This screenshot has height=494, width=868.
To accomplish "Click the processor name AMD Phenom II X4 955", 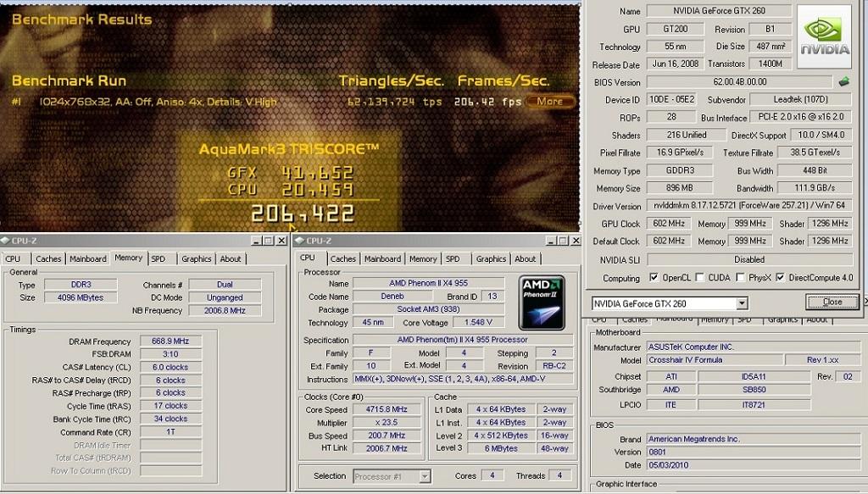I will (428, 283).
